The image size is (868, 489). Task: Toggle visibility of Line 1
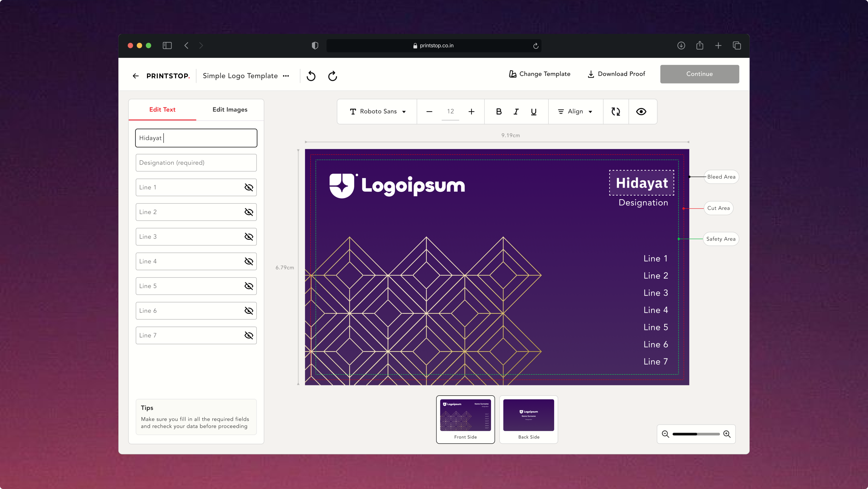point(249,187)
